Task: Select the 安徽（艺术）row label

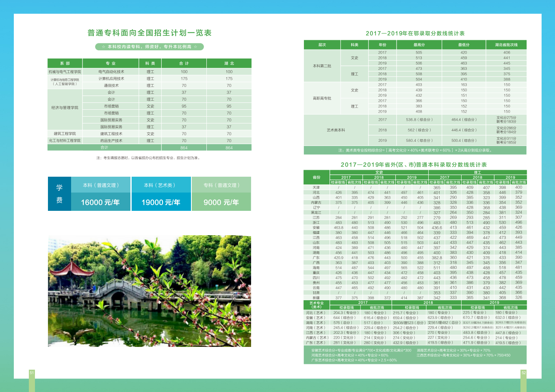Action: [x=316, y=318]
